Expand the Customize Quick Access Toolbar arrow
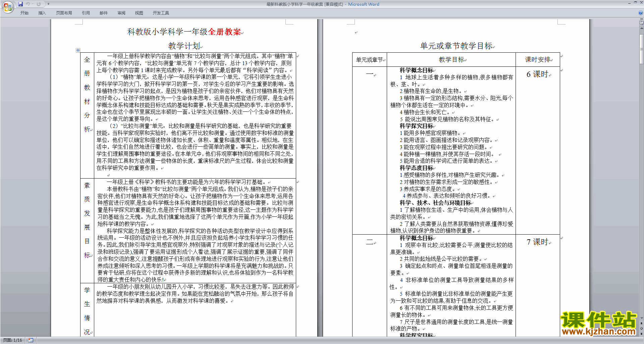644x344 pixels. (48, 4)
